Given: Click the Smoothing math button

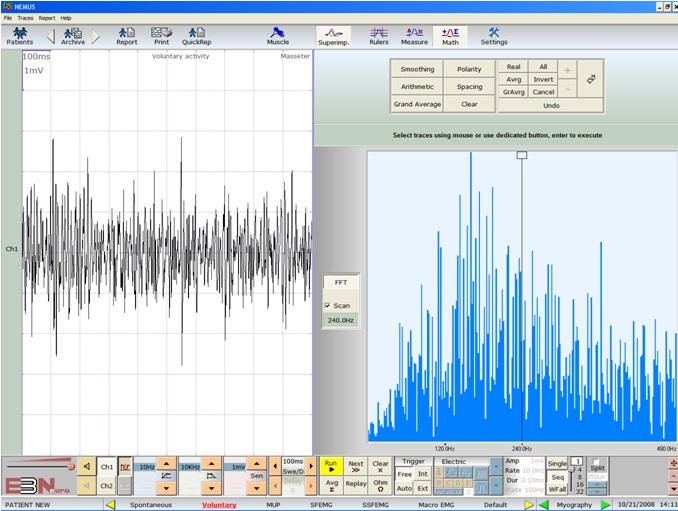Looking at the screenshot, I should (417, 70).
